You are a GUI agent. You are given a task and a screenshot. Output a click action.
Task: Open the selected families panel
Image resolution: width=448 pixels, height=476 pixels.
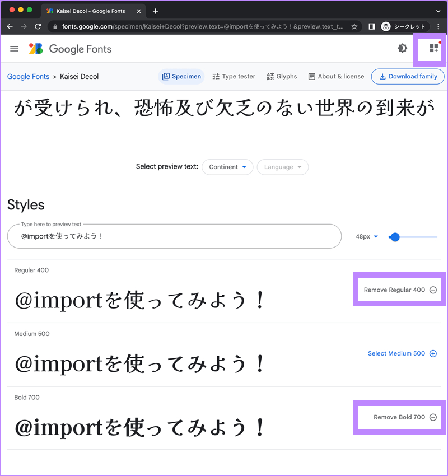(430, 49)
